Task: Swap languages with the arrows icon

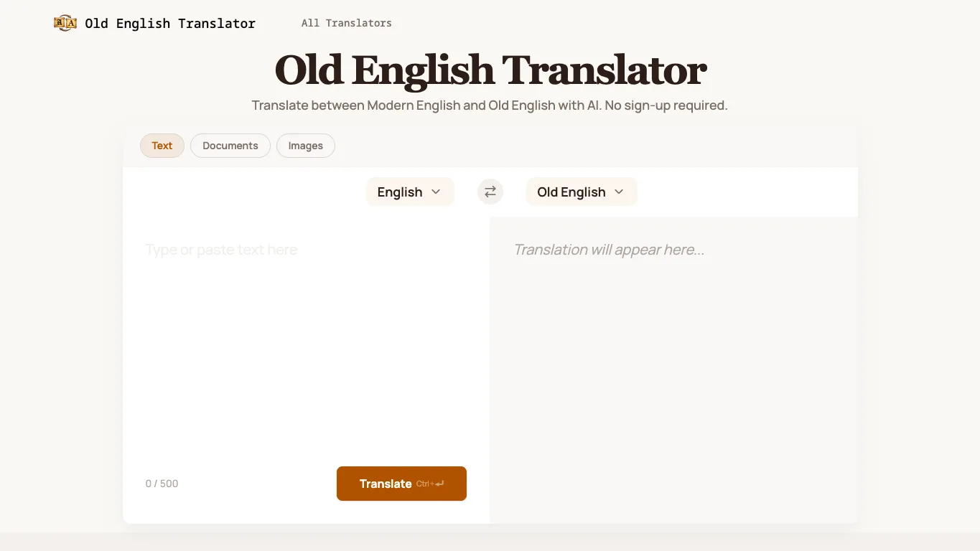Action: (x=490, y=192)
